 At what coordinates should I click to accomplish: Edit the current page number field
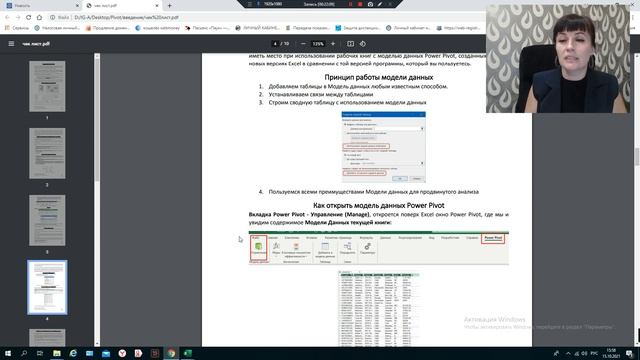tap(275, 44)
